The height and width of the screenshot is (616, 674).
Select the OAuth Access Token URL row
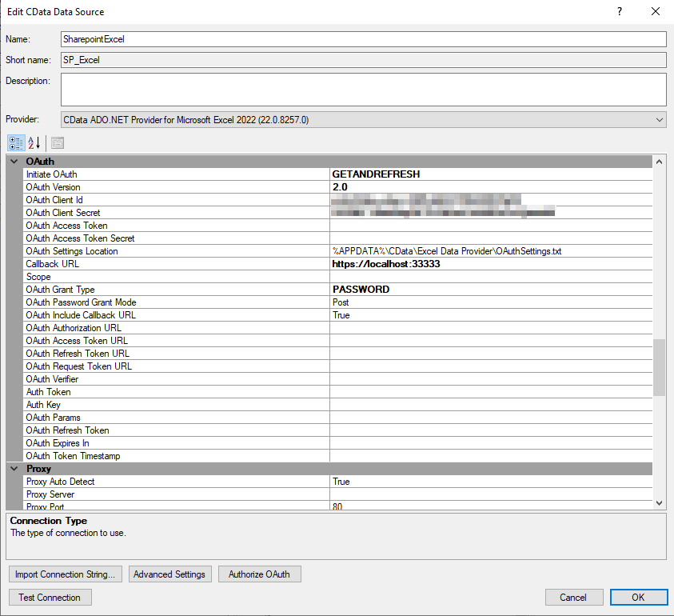pyautogui.click(x=337, y=341)
